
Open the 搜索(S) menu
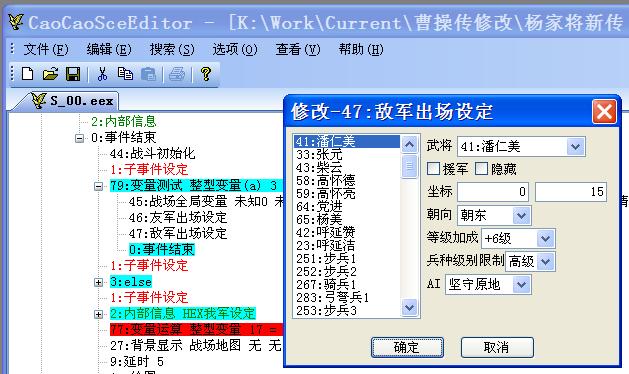coord(172,50)
